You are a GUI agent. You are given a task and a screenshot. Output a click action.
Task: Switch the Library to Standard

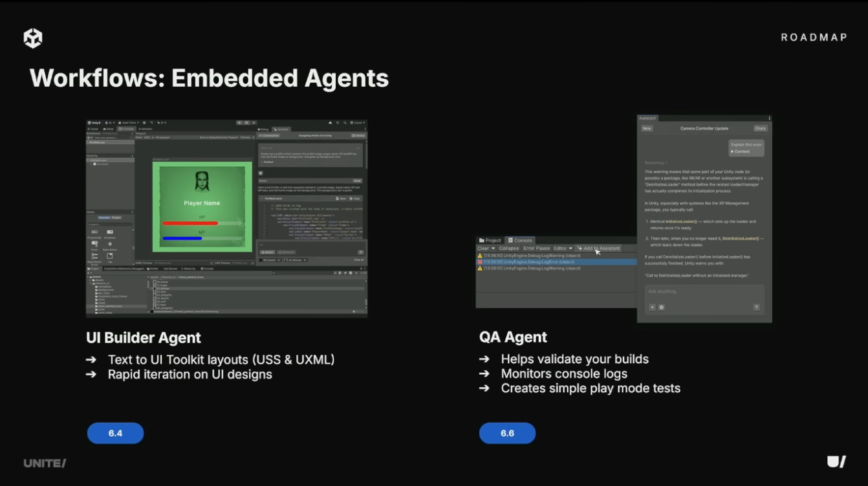pyautogui.click(x=104, y=218)
